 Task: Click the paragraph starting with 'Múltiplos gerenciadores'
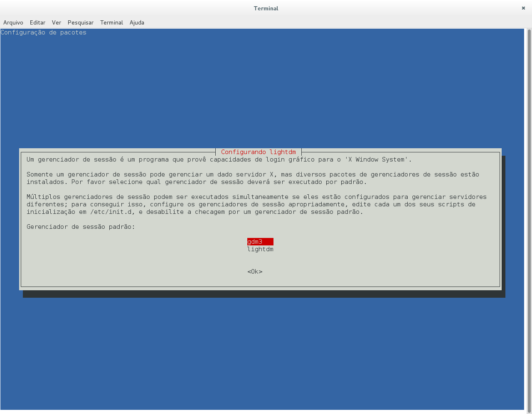[x=249, y=204]
